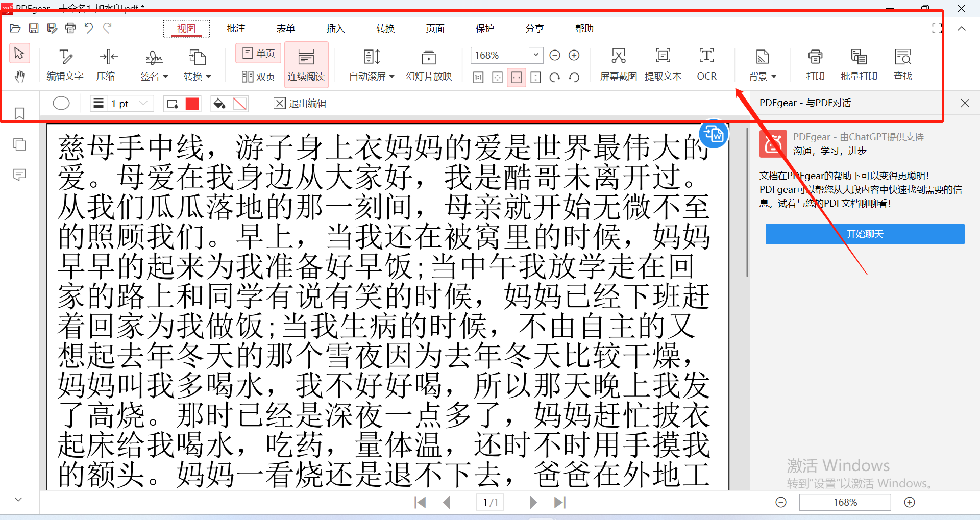Screen dimensions: 980x520
Task: Switch to 单页 single page view
Action: pos(258,53)
